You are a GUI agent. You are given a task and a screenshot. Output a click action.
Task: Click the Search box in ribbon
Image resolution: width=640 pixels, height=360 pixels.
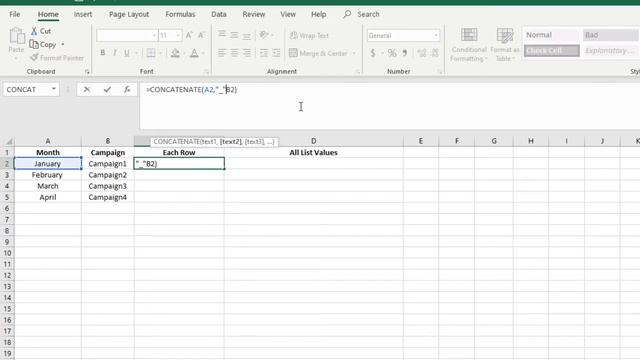click(362, 14)
